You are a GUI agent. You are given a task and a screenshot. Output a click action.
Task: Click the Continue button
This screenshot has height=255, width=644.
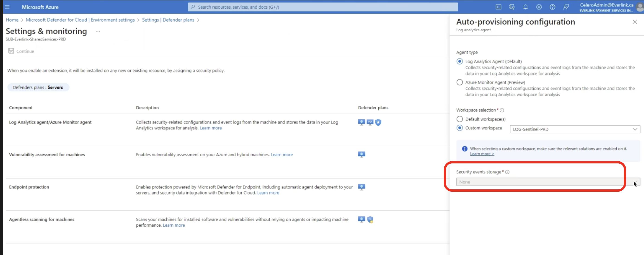22,51
